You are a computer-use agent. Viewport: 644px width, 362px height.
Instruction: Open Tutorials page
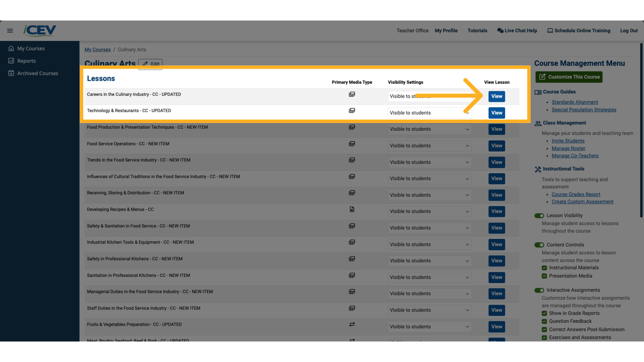click(x=477, y=31)
